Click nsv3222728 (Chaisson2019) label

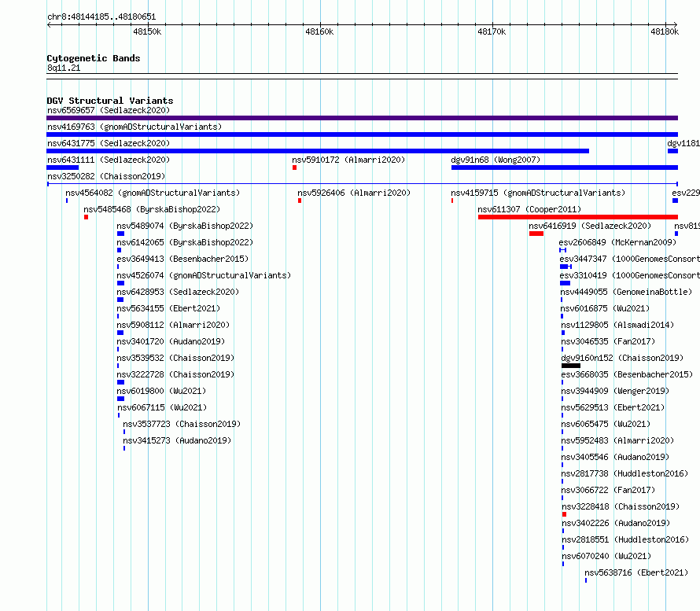click(175, 374)
